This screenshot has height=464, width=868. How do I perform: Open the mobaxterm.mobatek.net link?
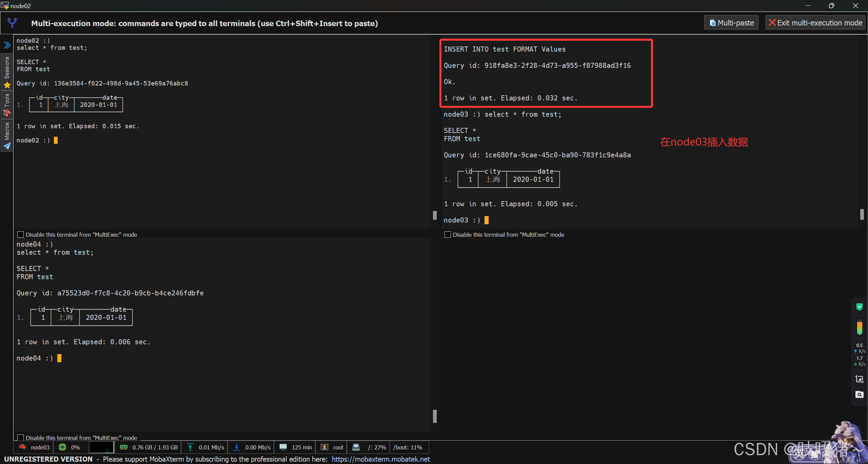(x=380, y=459)
